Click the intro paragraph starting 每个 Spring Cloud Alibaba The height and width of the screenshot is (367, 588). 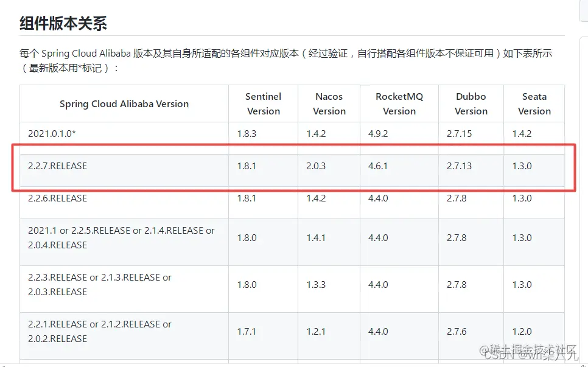(x=285, y=61)
